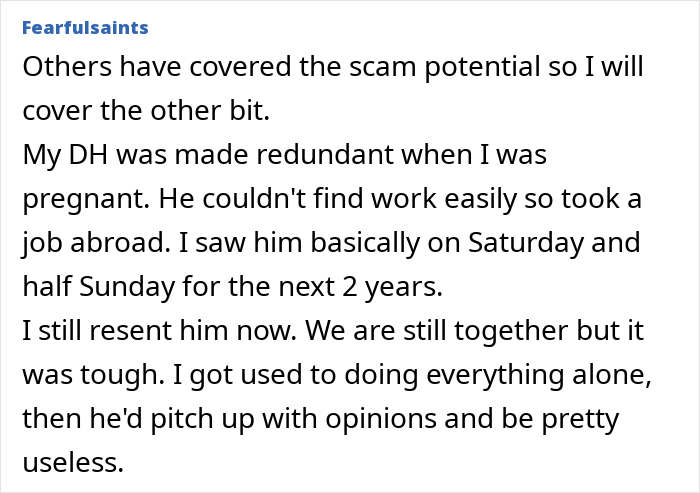Select the phrase "cover the other bit."
Viewport: 700px width, 493px height.
point(146,110)
